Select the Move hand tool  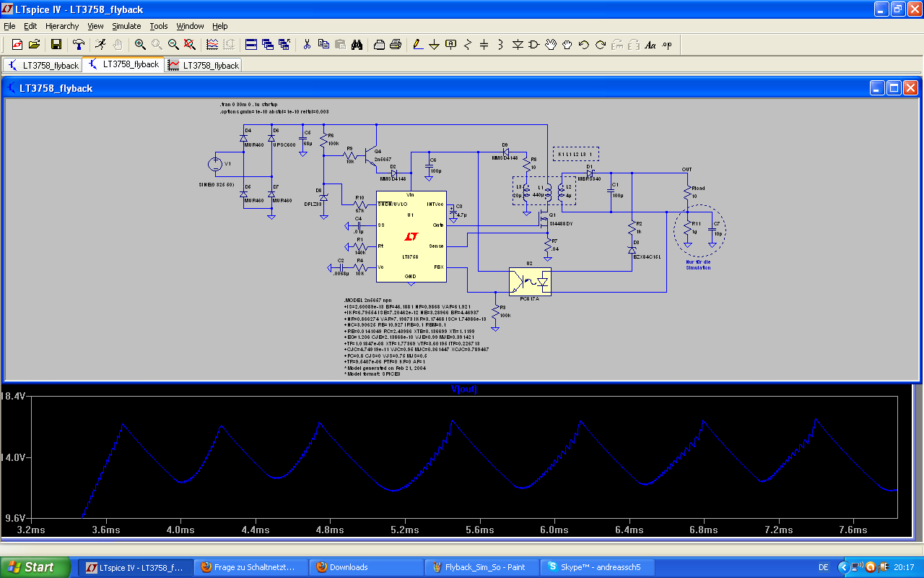coord(551,45)
